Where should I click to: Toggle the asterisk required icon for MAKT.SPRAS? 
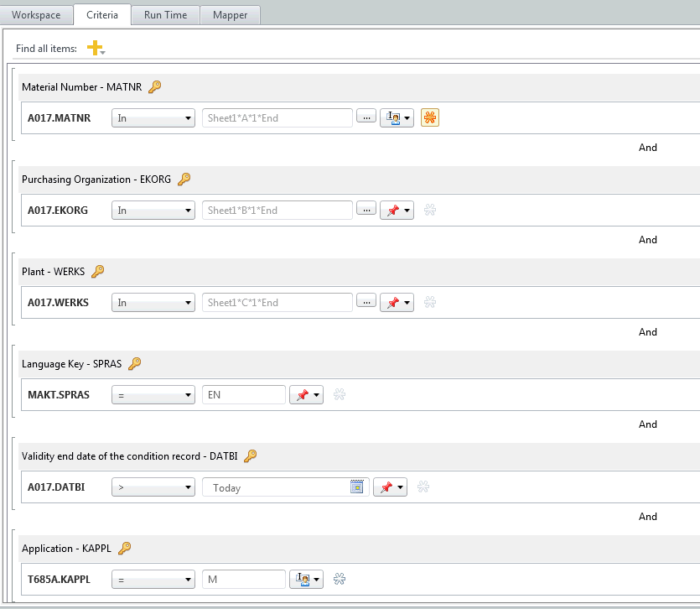(x=340, y=394)
